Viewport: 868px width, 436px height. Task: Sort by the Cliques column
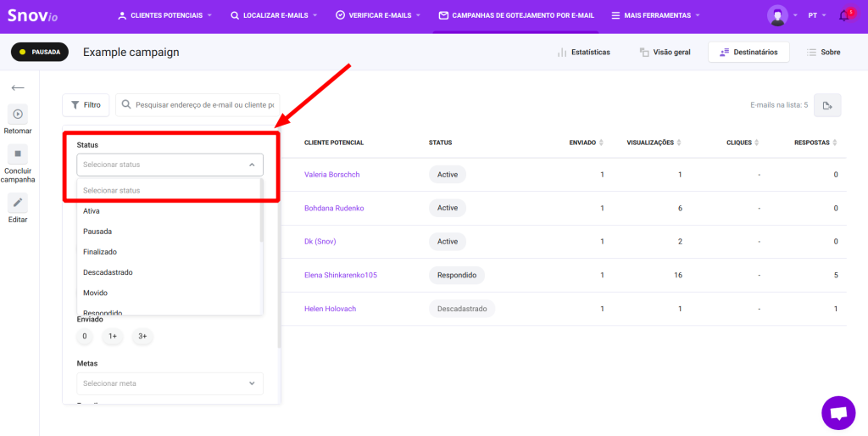coord(743,143)
